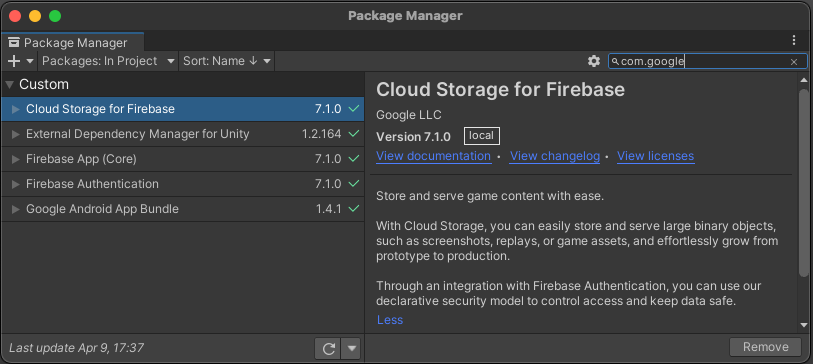Click the installed checkmark for External Dependency Manager
The image size is (813, 364).
tap(354, 134)
